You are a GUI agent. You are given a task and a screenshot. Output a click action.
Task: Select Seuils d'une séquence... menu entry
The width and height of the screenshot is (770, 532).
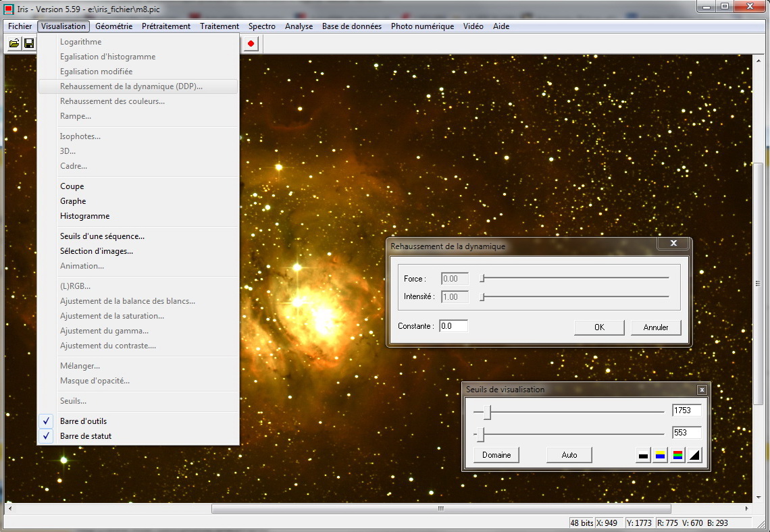pyautogui.click(x=138, y=236)
